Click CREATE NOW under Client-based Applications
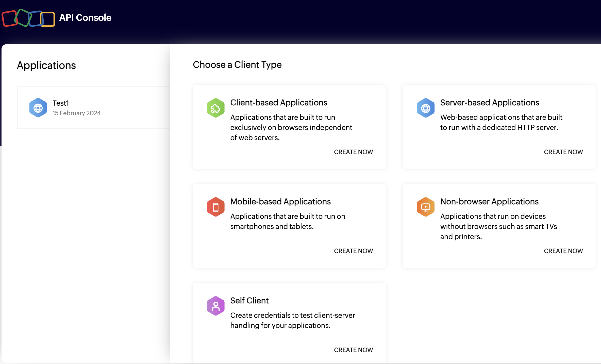601x364 pixels. coord(353,152)
